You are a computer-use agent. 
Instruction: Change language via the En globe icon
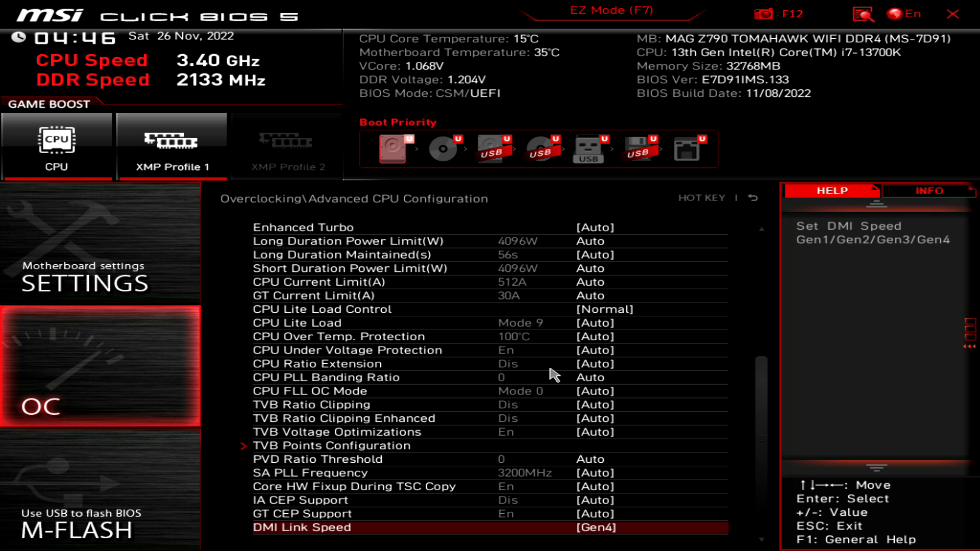click(x=904, y=14)
